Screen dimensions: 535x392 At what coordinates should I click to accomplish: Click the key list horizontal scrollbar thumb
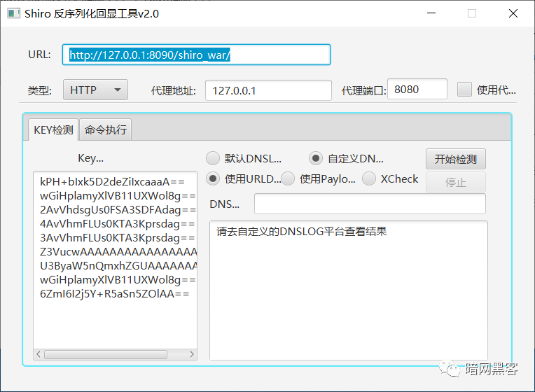click(x=106, y=354)
